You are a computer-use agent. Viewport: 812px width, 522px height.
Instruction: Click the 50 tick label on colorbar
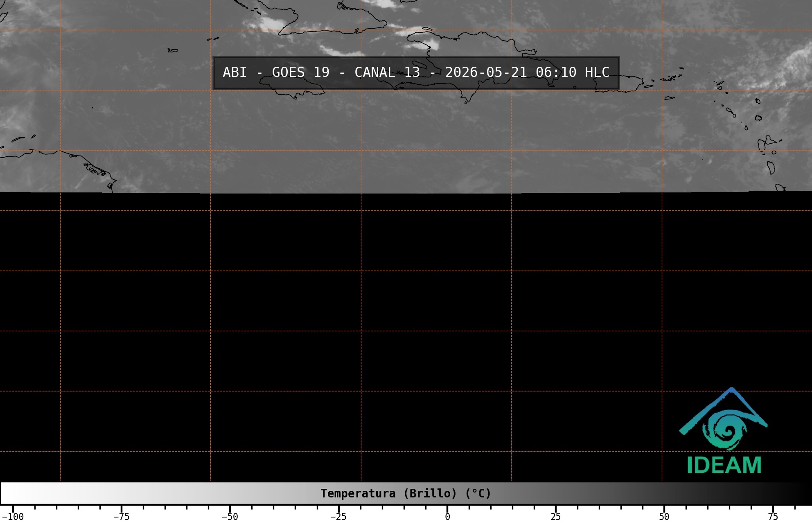point(664,517)
